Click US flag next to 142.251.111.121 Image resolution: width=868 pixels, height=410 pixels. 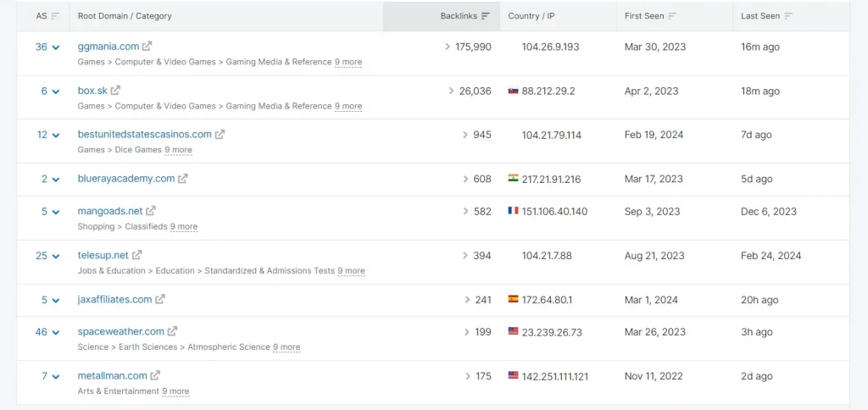[x=513, y=376]
